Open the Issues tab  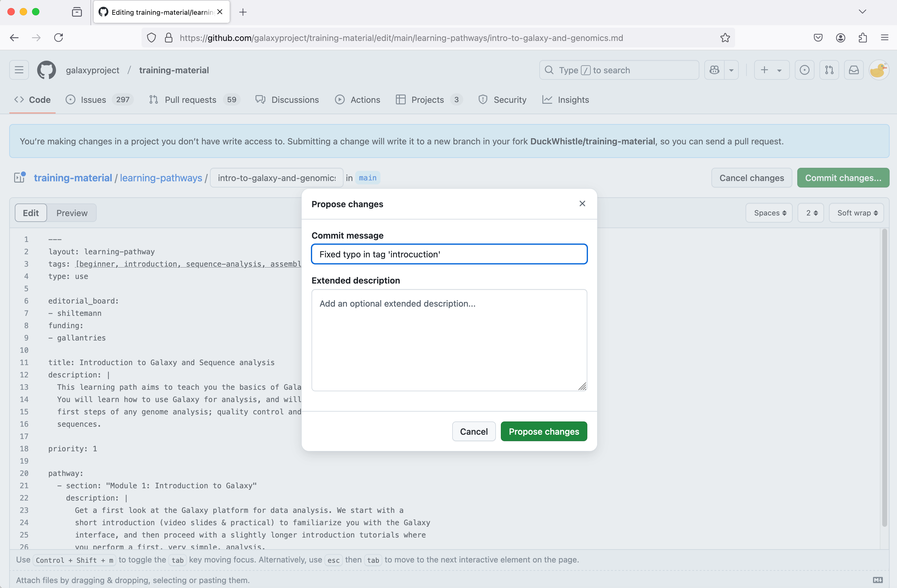tap(99, 99)
